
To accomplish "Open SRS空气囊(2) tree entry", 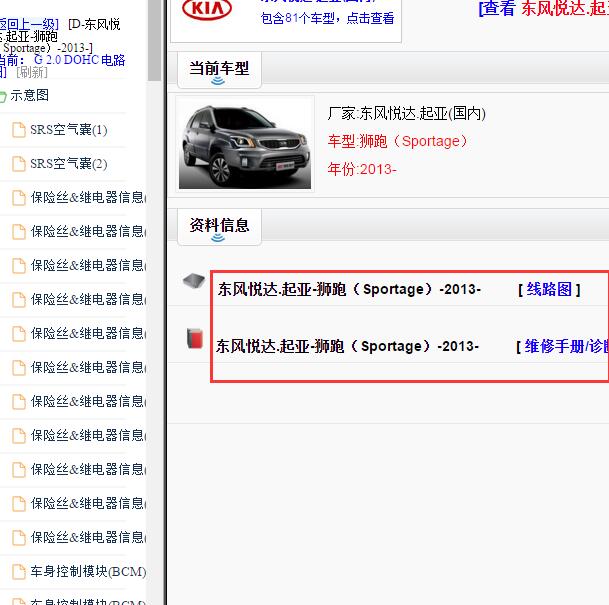I will (x=69, y=164).
